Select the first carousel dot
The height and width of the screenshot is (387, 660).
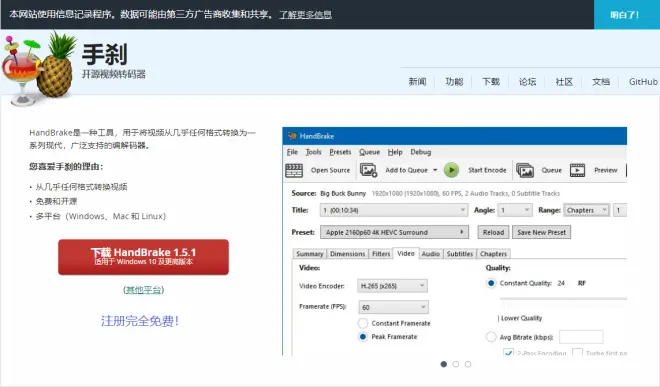tap(444, 364)
